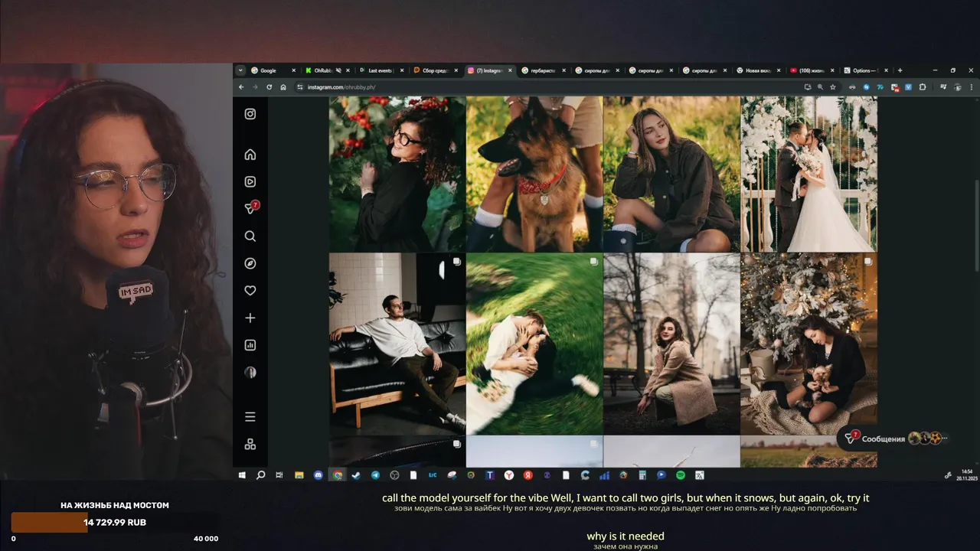Click the browser back arrow
980x551 pixels.
pyautogui.click(x=241, y=87)
